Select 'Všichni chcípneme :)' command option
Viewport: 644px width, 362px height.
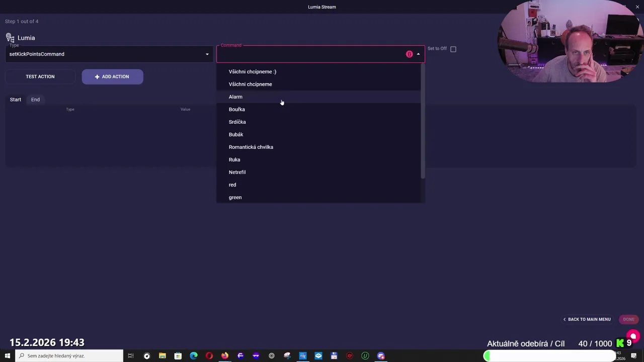pyautogui.click(x=319, y=71)
